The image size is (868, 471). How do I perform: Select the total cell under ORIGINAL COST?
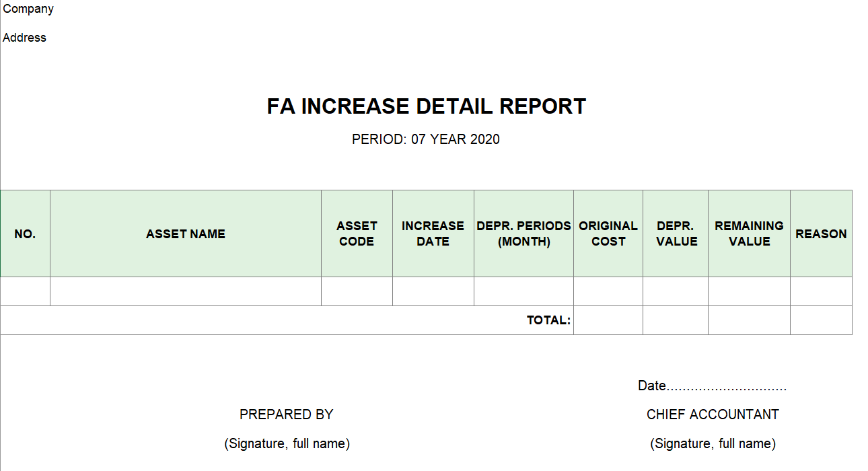point(608,320)
